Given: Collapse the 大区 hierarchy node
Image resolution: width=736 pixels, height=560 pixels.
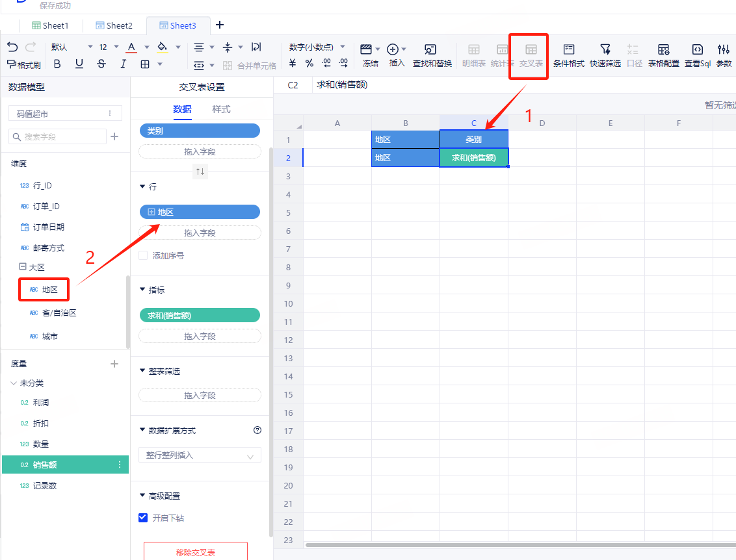Looking at the screenshot, I should (x=23, y=268).
